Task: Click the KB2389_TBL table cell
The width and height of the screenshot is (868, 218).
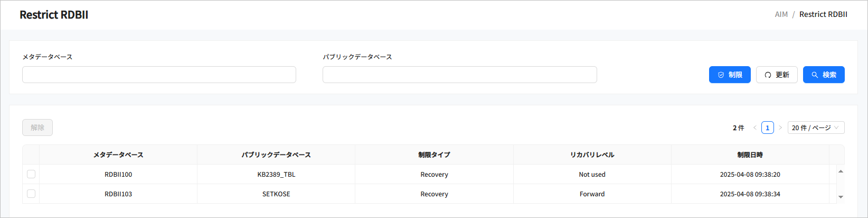Action: 276,175
